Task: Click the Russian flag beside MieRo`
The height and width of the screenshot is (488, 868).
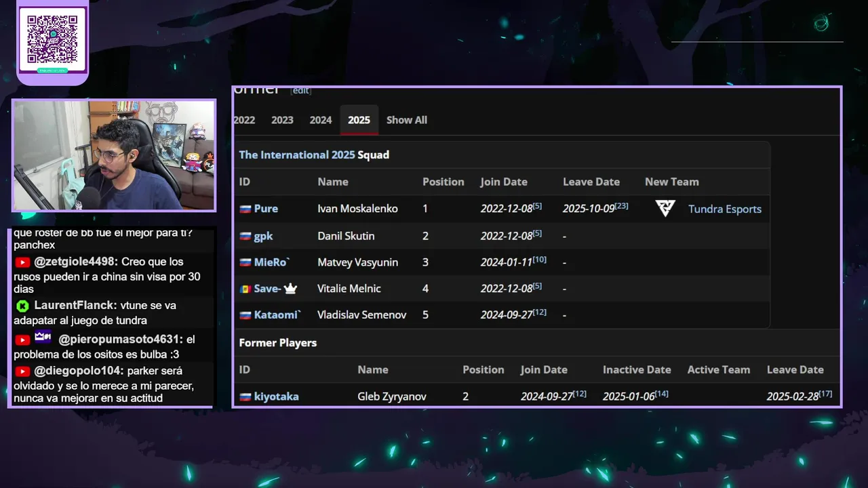Action: pyautogui.click(x=245, y=262)
